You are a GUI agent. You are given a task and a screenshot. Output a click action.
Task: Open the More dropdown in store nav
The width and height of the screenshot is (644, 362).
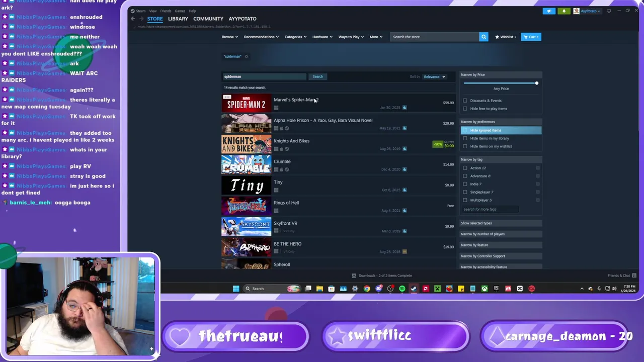[376, 37]
